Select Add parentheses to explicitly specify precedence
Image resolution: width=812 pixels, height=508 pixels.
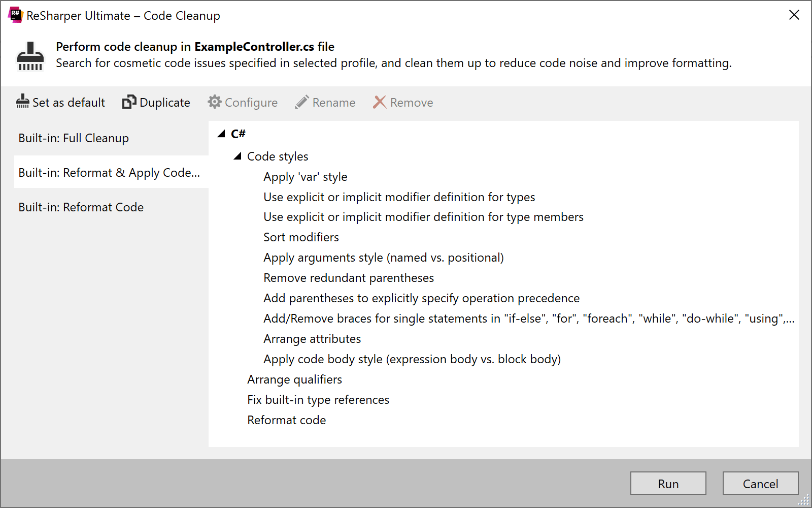click(422, 298)
